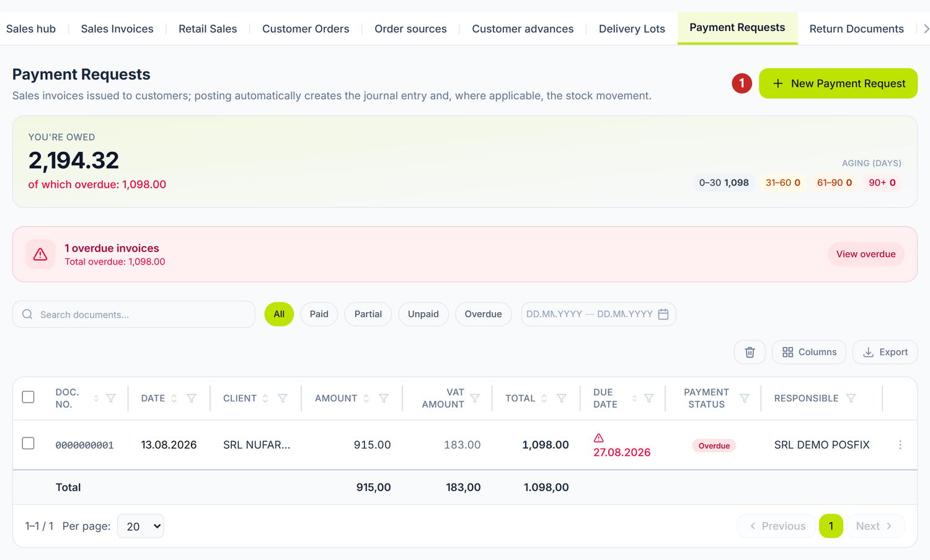Open the Columns chooser
This screenshot has height=560, width=930.
(809, 352)
